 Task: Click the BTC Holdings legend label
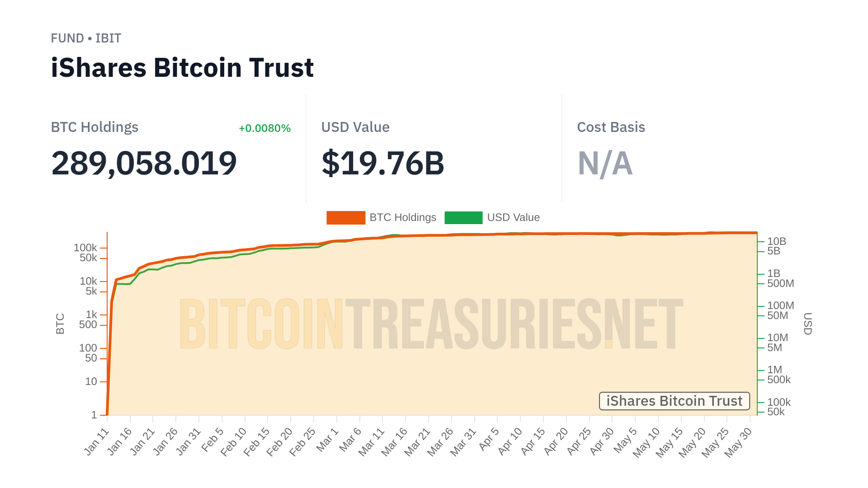pos(403,218)
